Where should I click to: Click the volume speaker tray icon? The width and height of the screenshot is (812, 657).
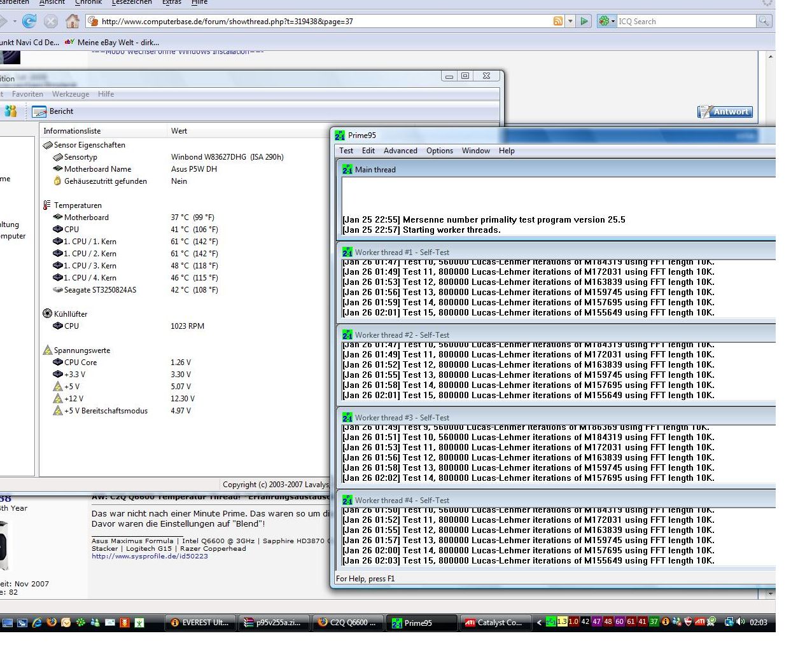(x=741, y=622)
